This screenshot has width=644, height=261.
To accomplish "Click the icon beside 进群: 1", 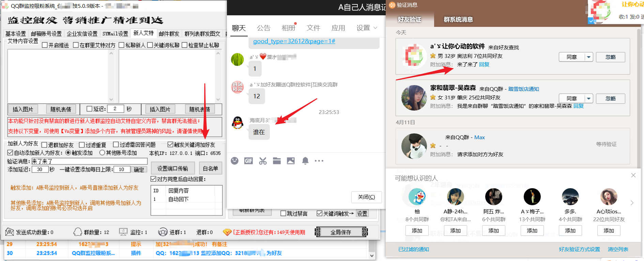I will (163, 232).
